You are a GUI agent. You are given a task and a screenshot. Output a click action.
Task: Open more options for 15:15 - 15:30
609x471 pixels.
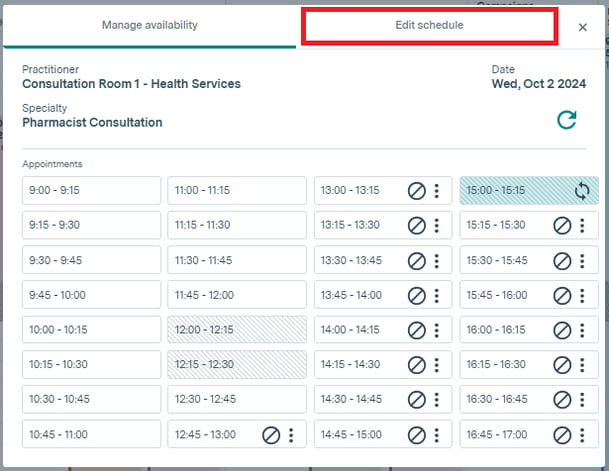coord(582,225)
